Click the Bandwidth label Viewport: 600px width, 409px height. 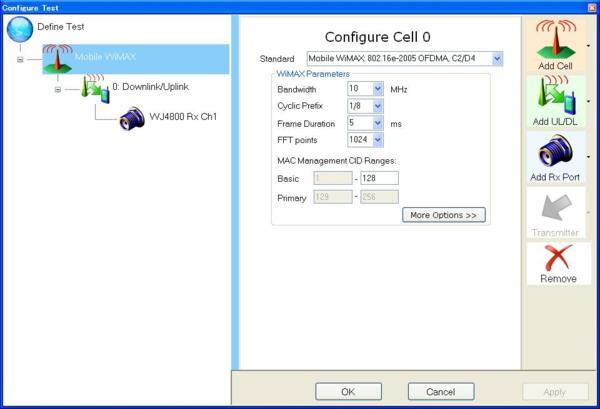click(x=297, y=90)
